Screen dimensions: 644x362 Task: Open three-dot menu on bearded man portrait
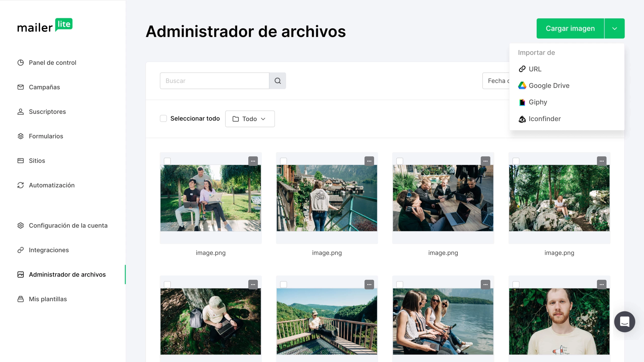pos(601,285)
